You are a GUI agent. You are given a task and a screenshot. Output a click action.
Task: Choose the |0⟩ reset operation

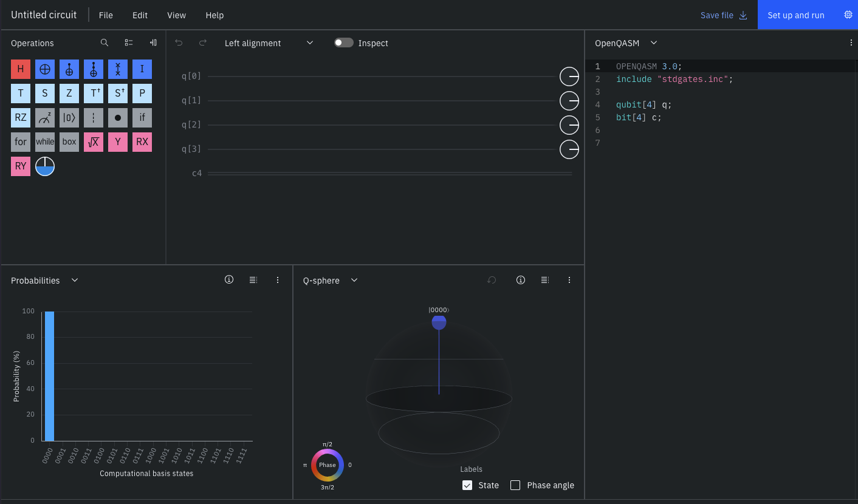pos(69,118)
